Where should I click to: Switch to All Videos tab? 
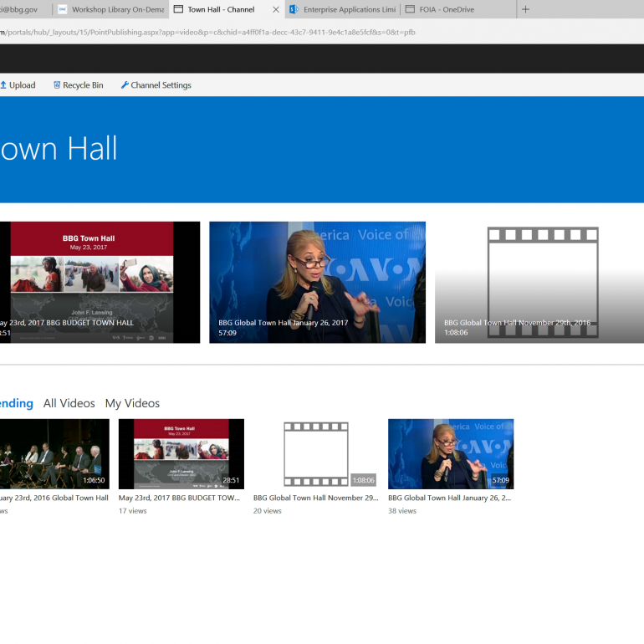pyautogui.click(x=69, y=403)
